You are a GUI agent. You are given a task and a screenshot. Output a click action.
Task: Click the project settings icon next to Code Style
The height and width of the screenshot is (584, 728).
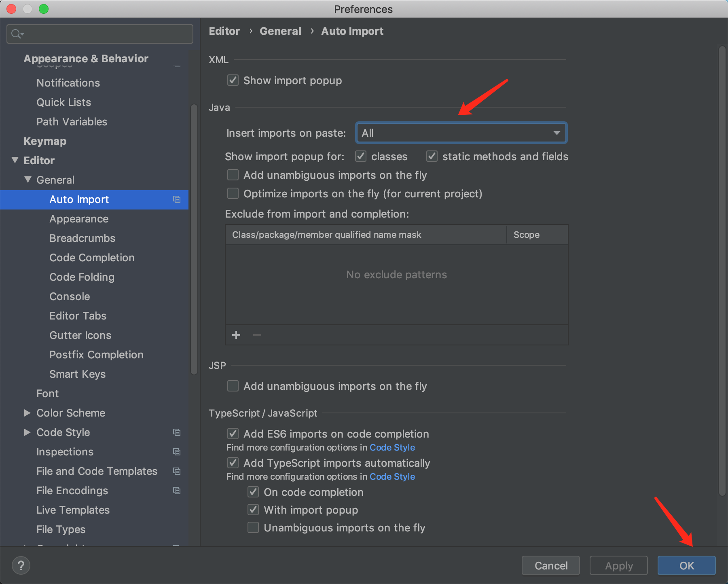(177, 432)
